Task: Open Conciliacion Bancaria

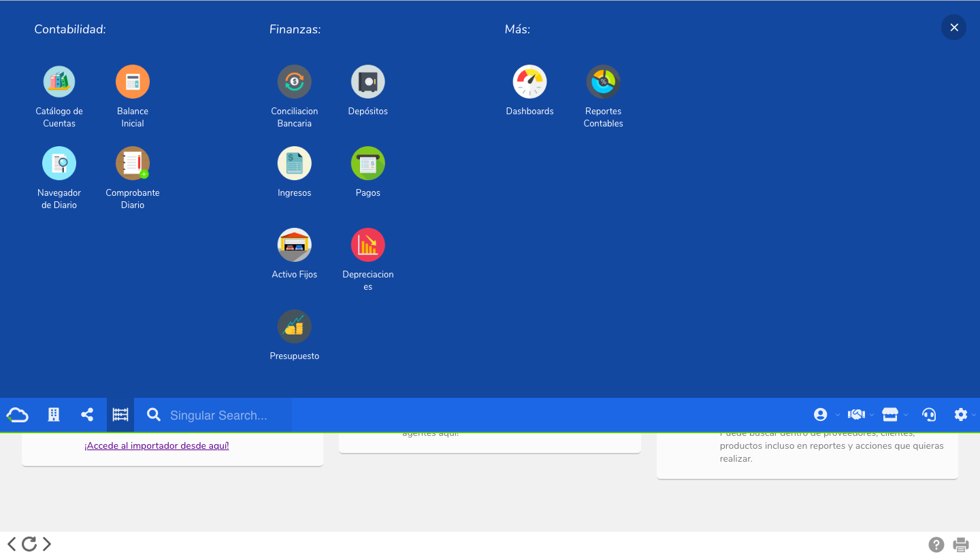Action: tap(295, 82)
